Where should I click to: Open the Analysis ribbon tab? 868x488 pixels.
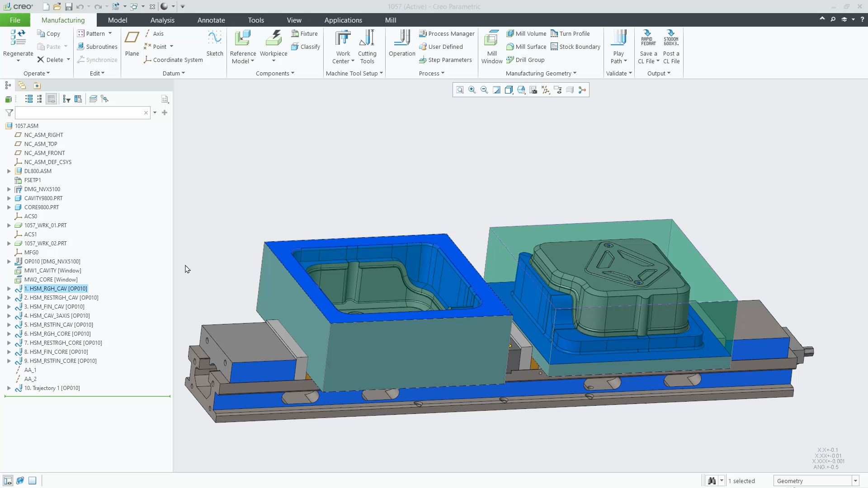pos(162,20)
